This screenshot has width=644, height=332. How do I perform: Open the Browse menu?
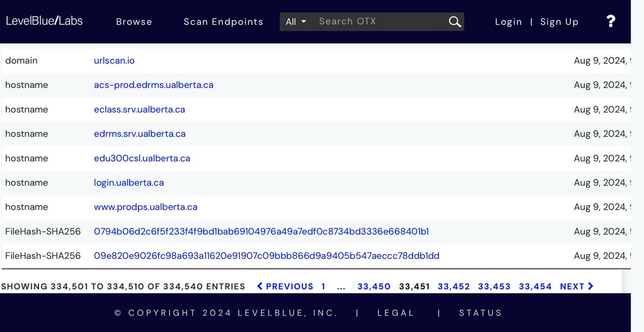point(134,22)
